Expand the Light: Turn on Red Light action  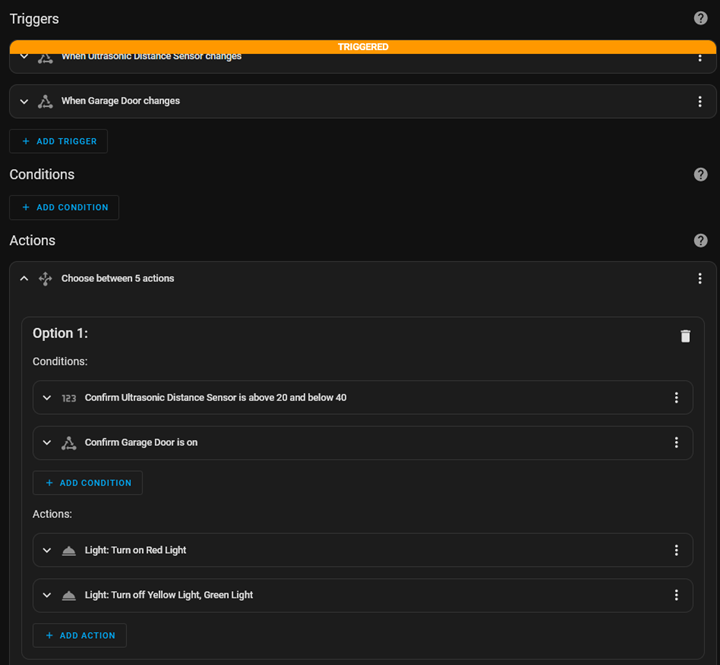(x=47, y=550)
